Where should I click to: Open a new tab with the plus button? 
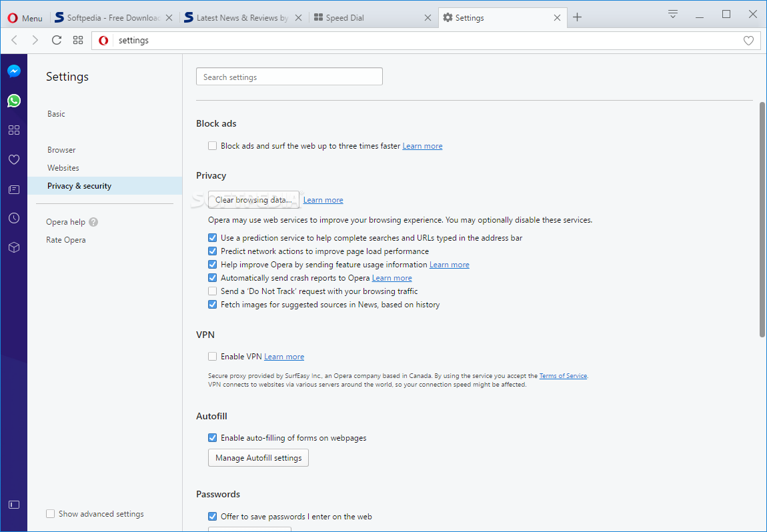click(577, 17)
